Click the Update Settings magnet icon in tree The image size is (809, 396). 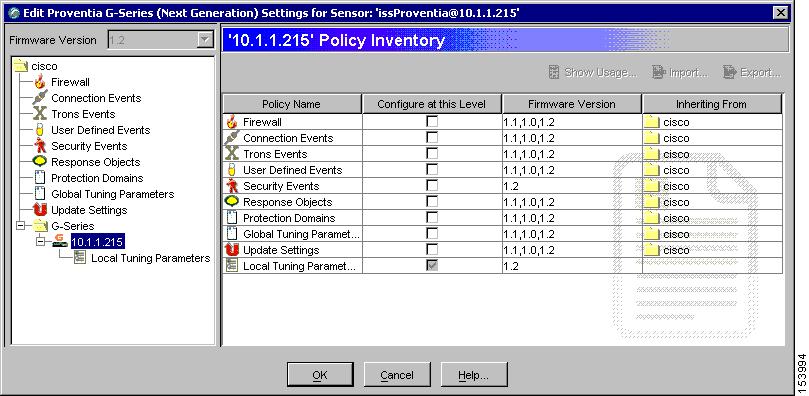click(40, 210)
